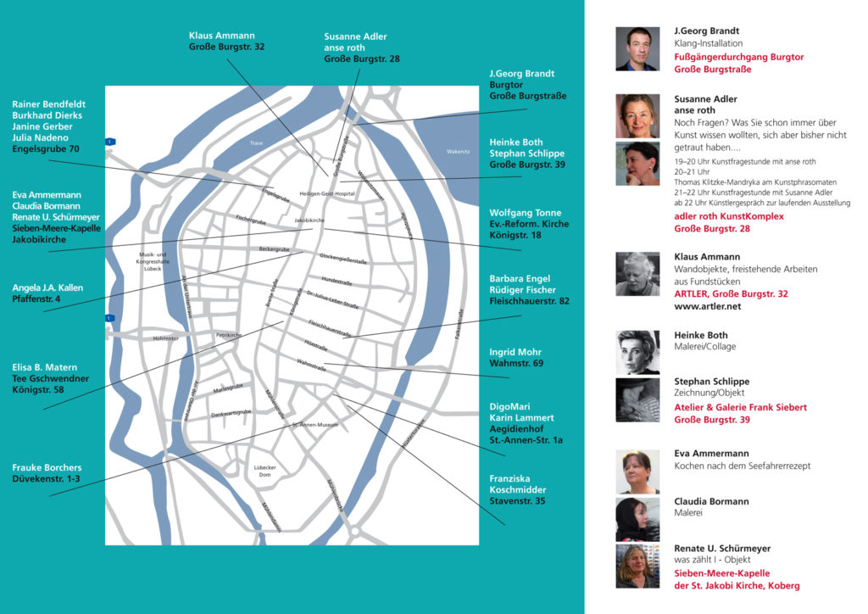Click the 'Malerei/Collage' description
Screen dimensions: 868x614
click(x=704, y=346)
